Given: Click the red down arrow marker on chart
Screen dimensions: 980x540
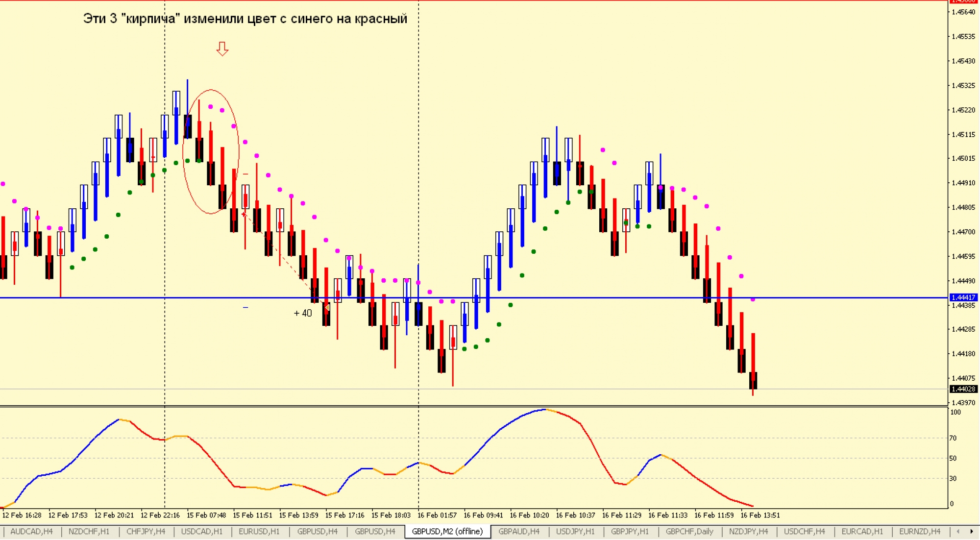Looking at the screenshot, I should coord(222,49).
